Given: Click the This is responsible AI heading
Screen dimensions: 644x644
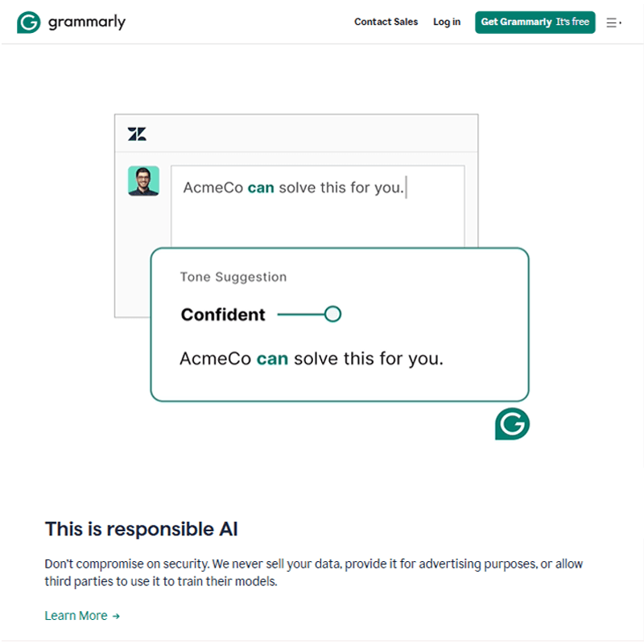Looking at the screenshot, I should [x=141, y=529].
